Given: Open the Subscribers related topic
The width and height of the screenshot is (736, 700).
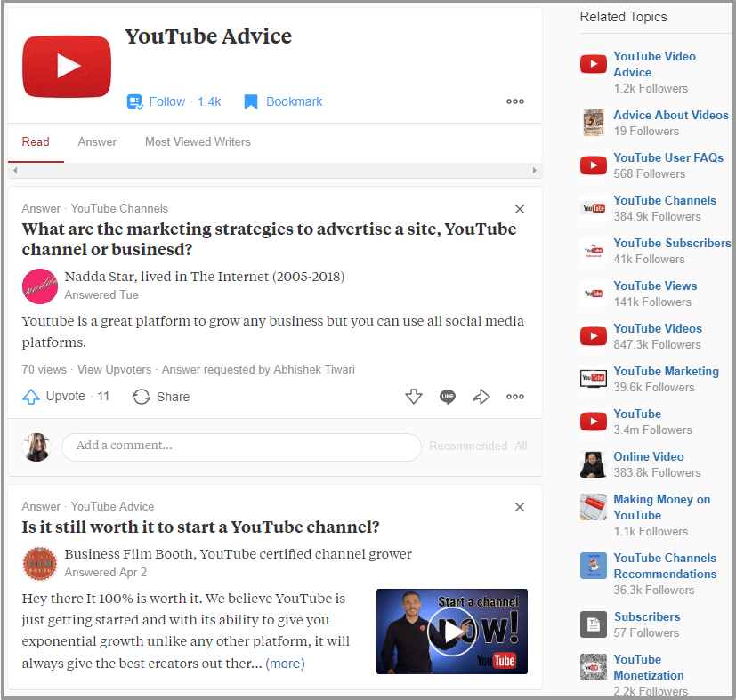Looking at the screenshot, I should pos(647,616).
